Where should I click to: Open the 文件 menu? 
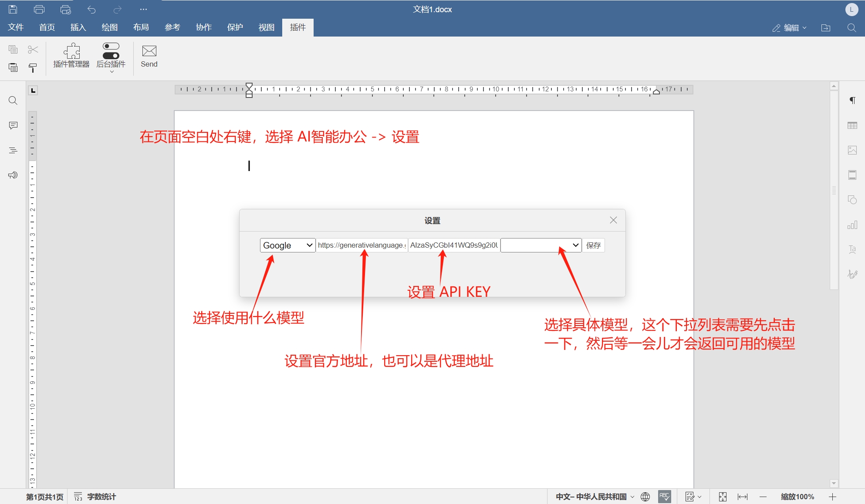[x=16, y=27]
